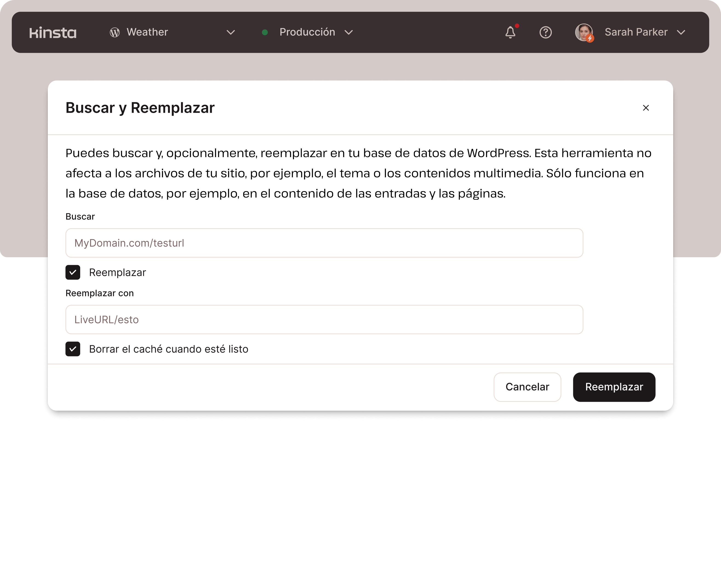Open the notifications bell
The width and height of the screenshot is (721, 588).
(x=510, y=33)
